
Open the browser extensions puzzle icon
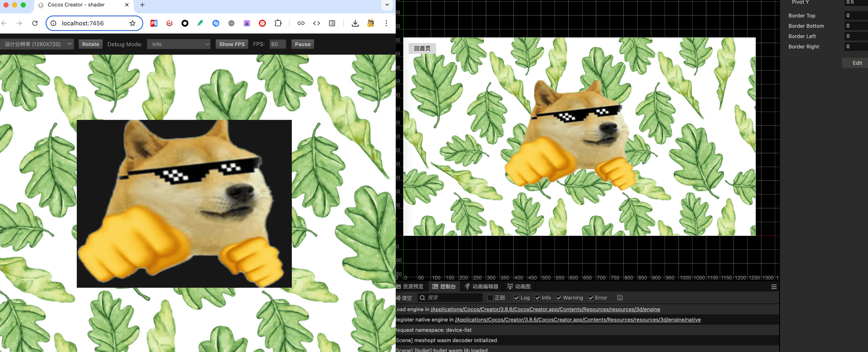[x=278, y=23]
